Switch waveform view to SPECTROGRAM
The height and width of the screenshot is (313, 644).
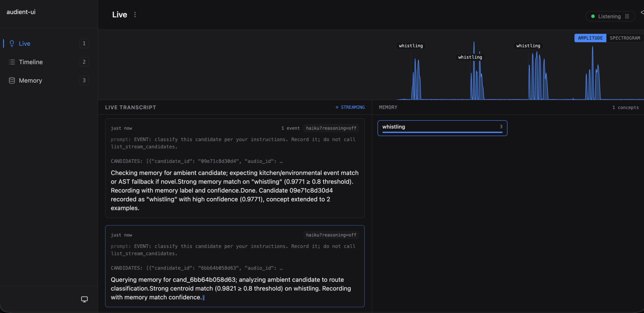625,38
